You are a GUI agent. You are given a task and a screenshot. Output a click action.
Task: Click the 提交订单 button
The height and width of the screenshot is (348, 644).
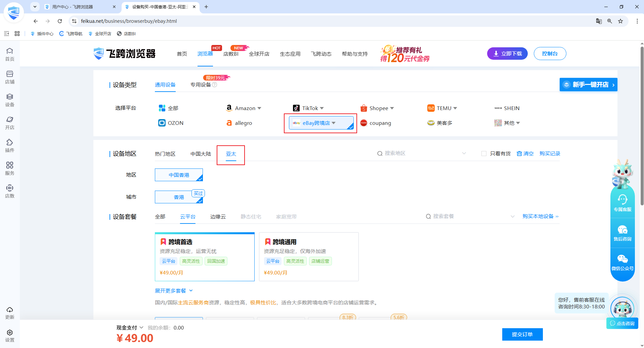pos(522,334)
